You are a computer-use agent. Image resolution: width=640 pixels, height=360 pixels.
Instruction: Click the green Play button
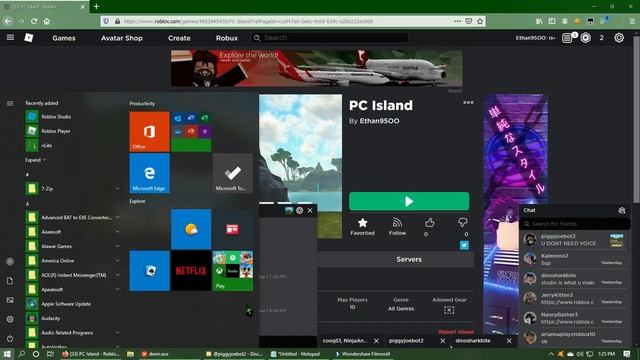coord(409,201)
